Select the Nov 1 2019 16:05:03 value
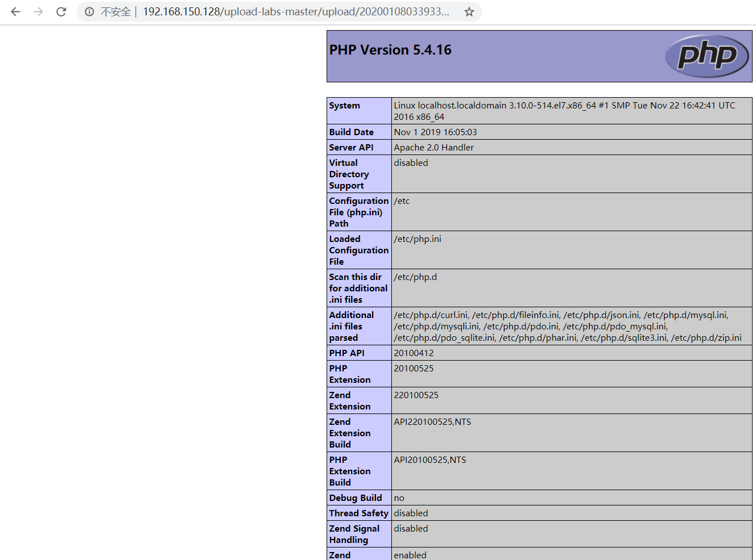Image resolution: width=756 pixels, height=560 pixels. tap(436, 132)
